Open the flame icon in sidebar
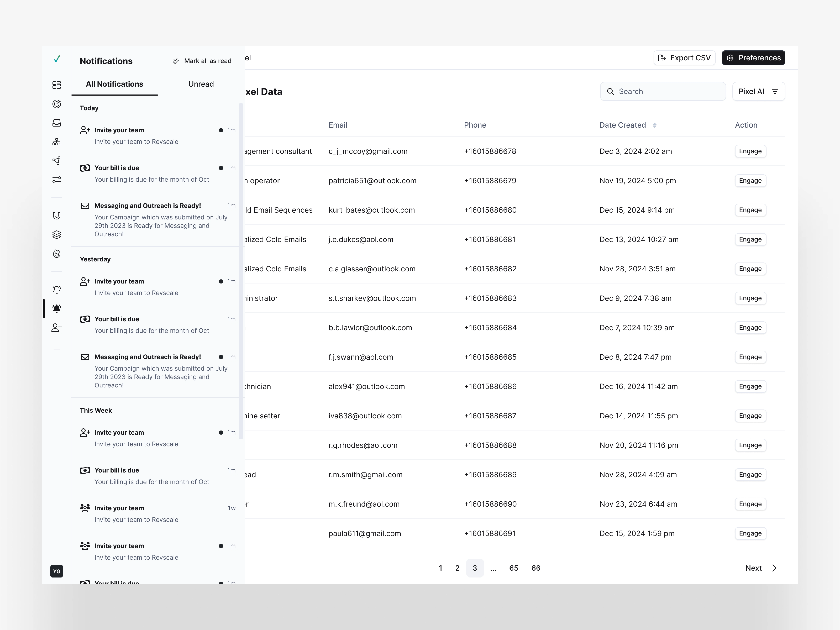Screen dimensions: 840x630 [57, 254]
